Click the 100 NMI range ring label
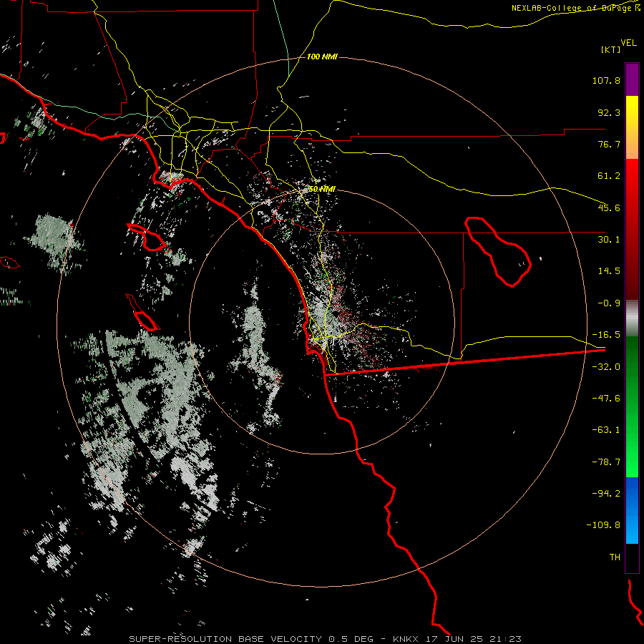644x644 pixels. (x=322, y=57)
